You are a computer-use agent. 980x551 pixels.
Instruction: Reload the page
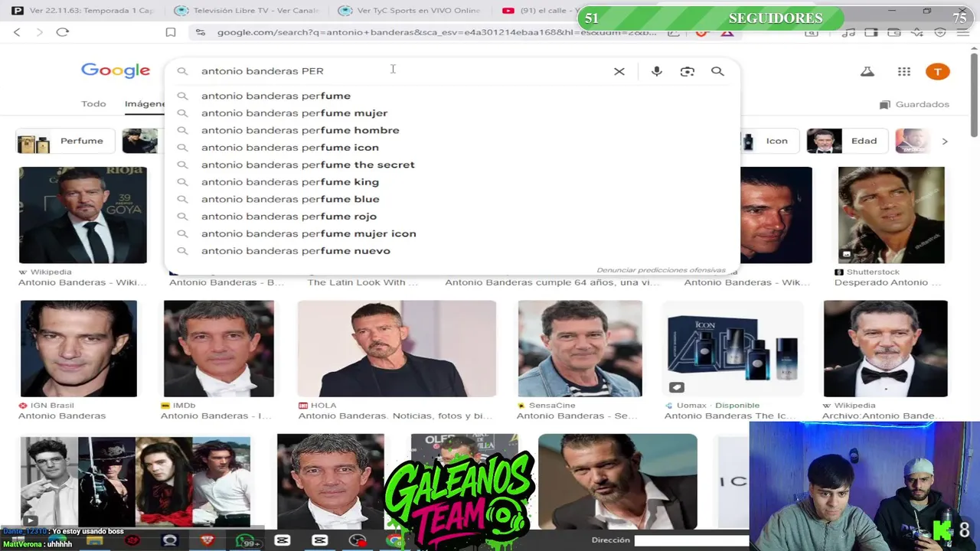pyautogui.click(x=63, y=32)
